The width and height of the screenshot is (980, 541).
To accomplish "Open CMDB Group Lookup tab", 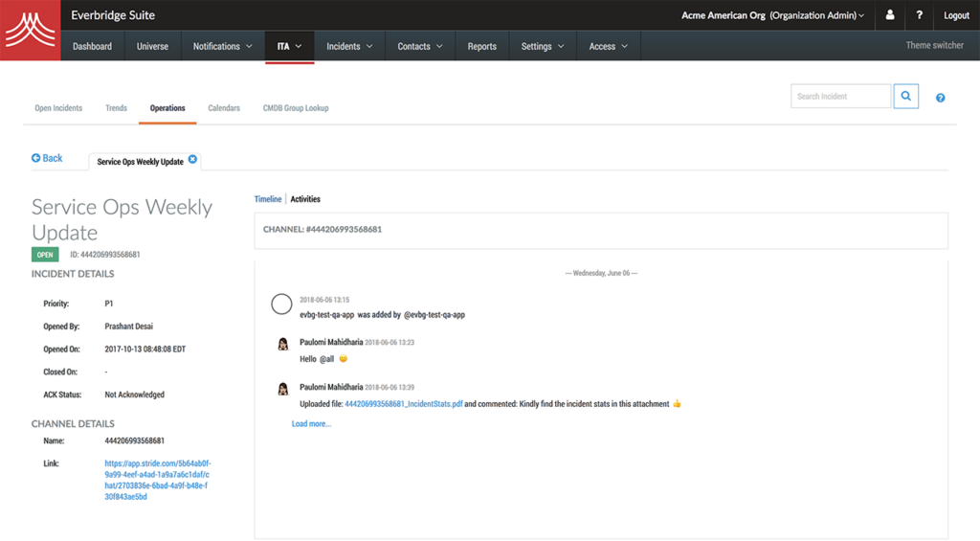I will [x=296, y=108].
